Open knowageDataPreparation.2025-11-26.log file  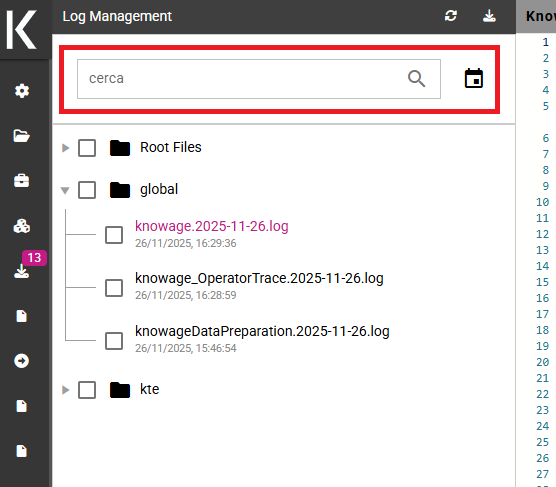pos(262,331)
